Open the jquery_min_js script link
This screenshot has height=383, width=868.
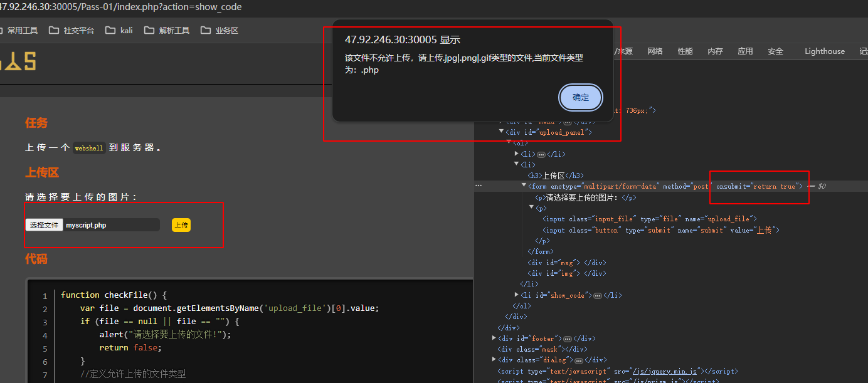pyautogui.click(x=665, y=370)
